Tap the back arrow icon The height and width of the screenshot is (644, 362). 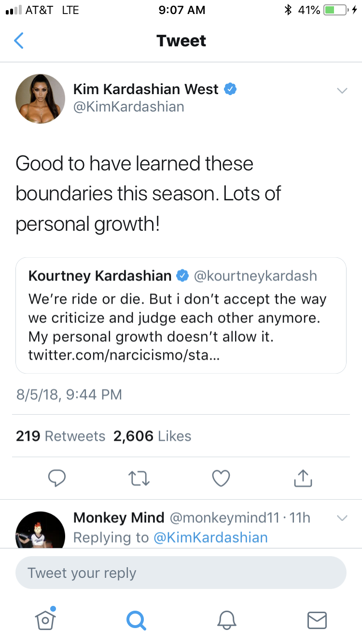pyautogui.click(x=18, y=41)
